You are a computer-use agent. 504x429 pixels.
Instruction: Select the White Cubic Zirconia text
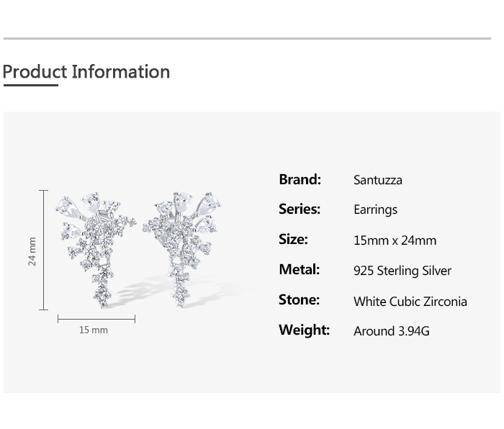(410, 302)
